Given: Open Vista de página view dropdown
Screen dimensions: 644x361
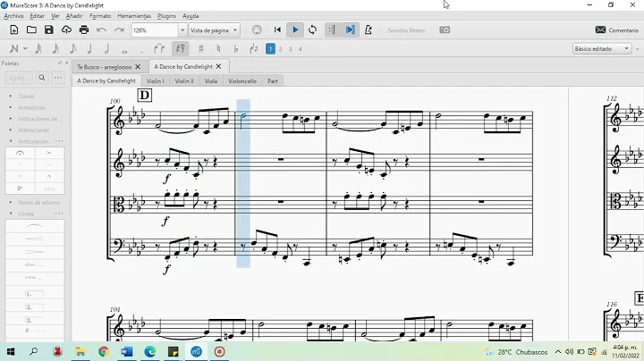Looking at the screenshot, I should pos(215,30).
